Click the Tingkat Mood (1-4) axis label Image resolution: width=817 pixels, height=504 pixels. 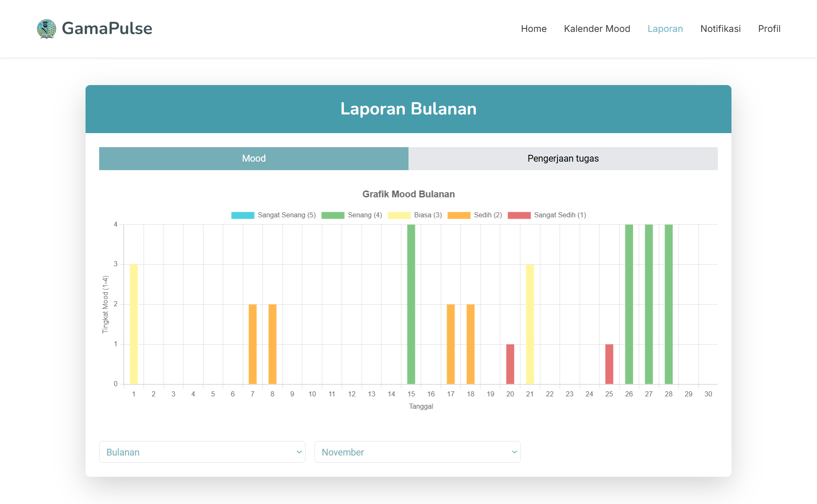[x=106, y=305]
